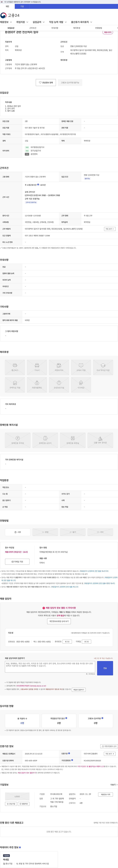Click the 서류 screening step tile
The image size is (118, 868).
[x=18, y=532]
